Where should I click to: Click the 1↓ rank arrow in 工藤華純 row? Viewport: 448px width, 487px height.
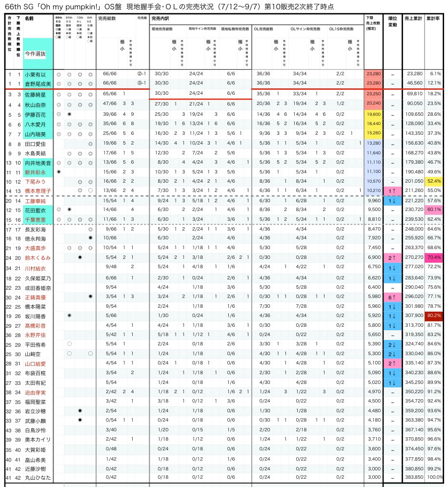point(392,201)
